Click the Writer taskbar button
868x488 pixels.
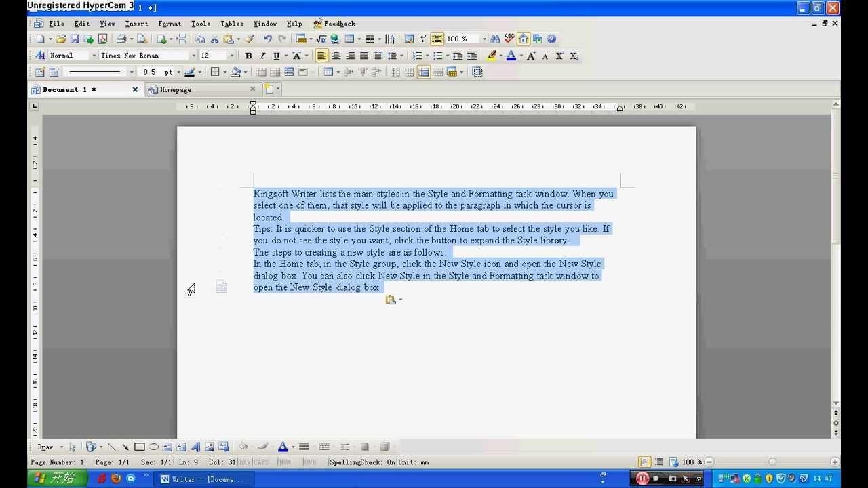pos(205,479)
